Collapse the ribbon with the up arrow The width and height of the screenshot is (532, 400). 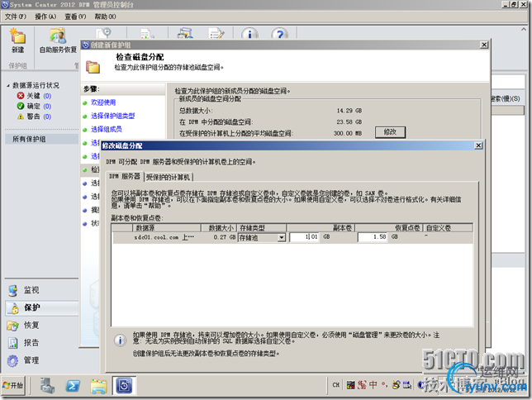click(523, 30)
